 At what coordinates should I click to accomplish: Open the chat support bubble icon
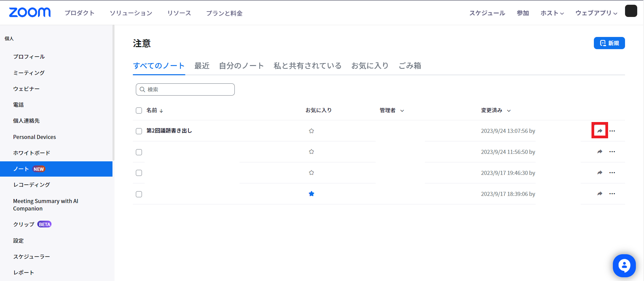coord(624,265)
